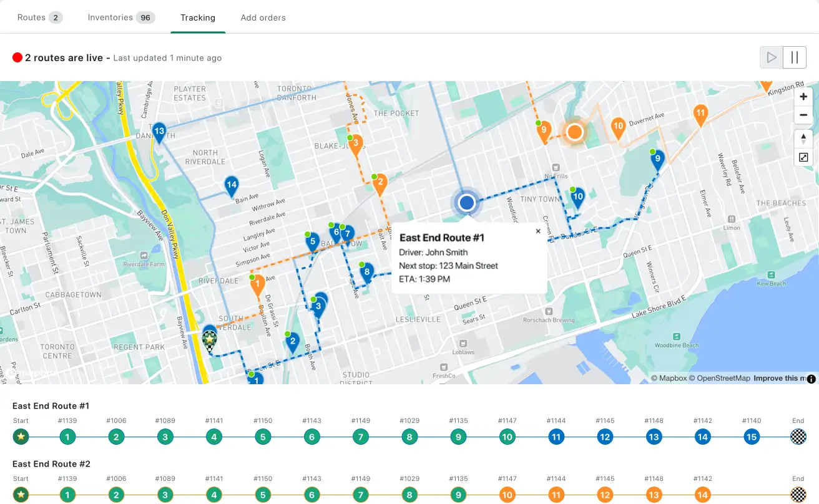Click the East End Route #1 timeline title

coord(51,406)
